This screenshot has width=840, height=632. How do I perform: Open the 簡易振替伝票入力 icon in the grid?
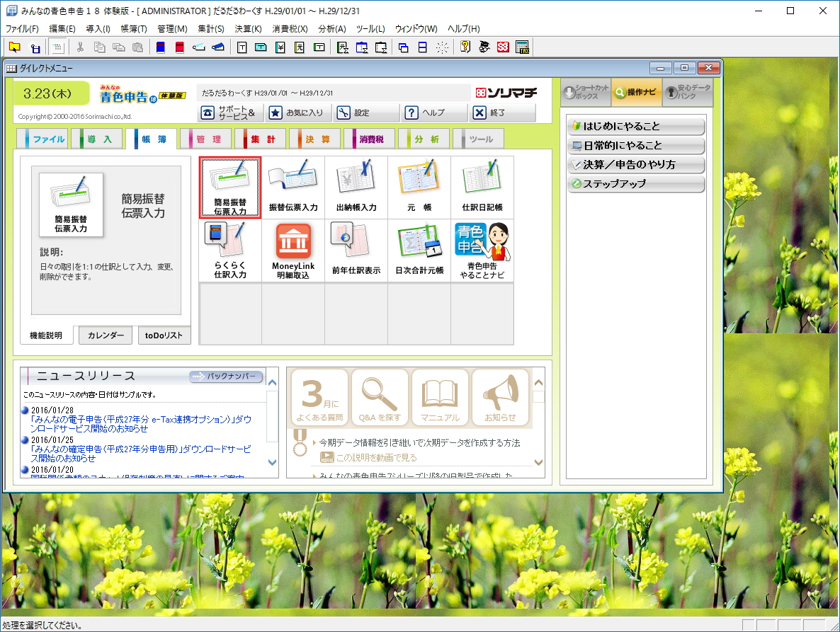click(229, 188)
